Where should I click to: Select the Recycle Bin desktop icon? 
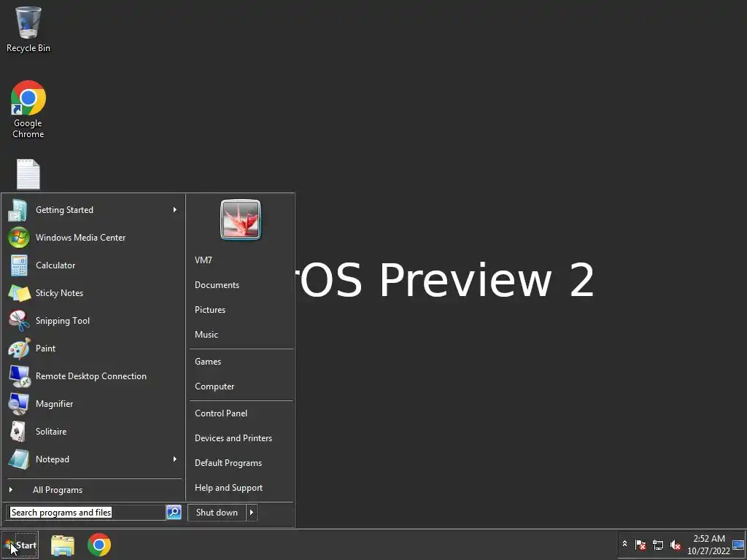point(28,29)
